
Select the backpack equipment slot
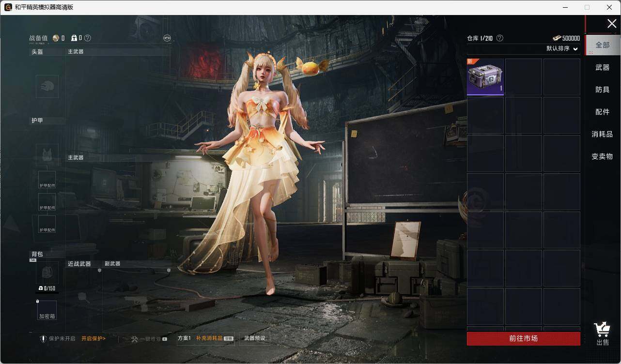pyautogui.click(x=47, y=273)
